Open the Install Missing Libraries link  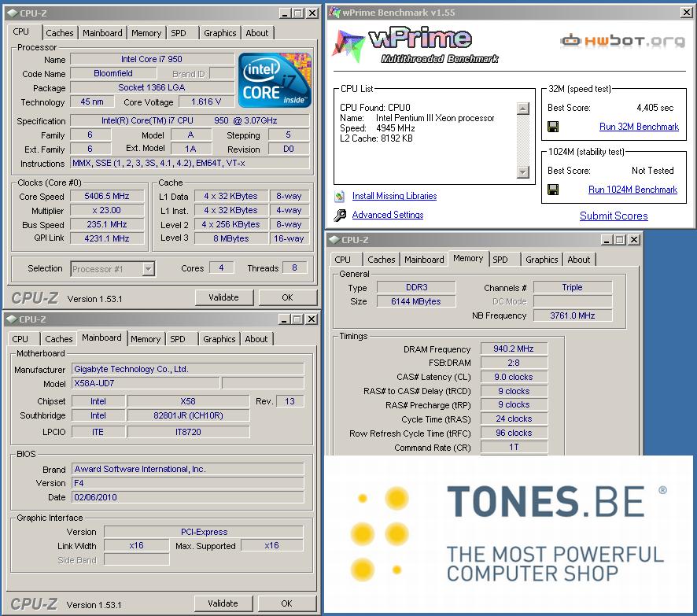coord(395,196)
